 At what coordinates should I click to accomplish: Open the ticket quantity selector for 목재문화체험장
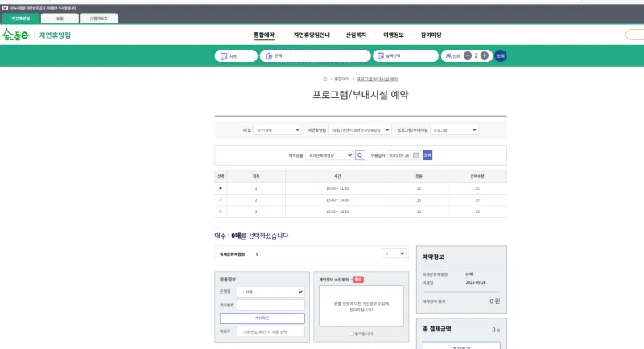[394, 253]
